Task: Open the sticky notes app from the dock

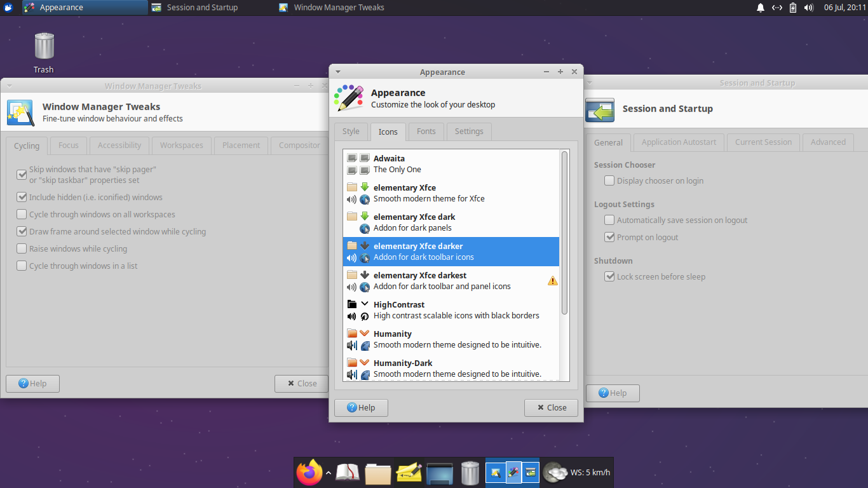Action: (409, 472)
